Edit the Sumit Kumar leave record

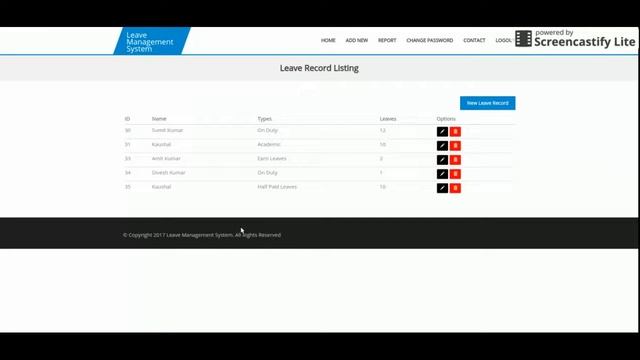pos(442,131)
